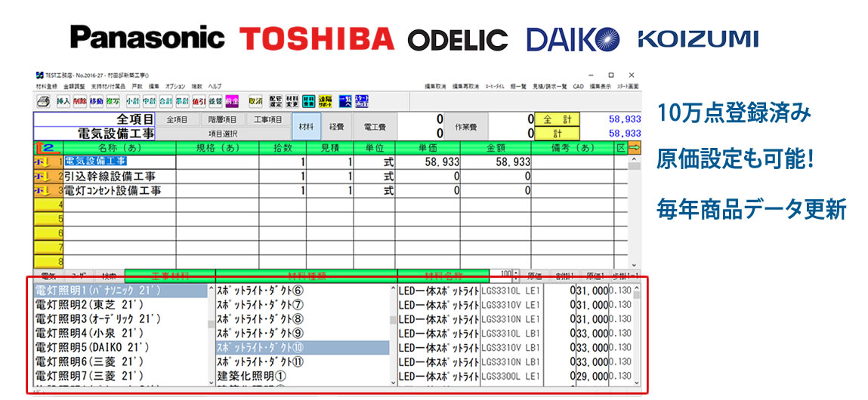This screenshot has height=400, width=868.
Task: Open the オプション menu
Action: [x=175, y=87]
